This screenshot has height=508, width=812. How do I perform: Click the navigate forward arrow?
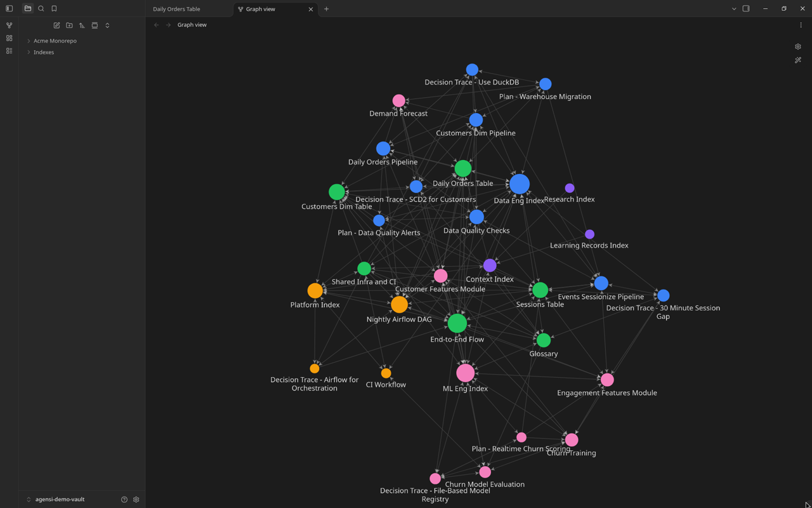tap(168, 25)
